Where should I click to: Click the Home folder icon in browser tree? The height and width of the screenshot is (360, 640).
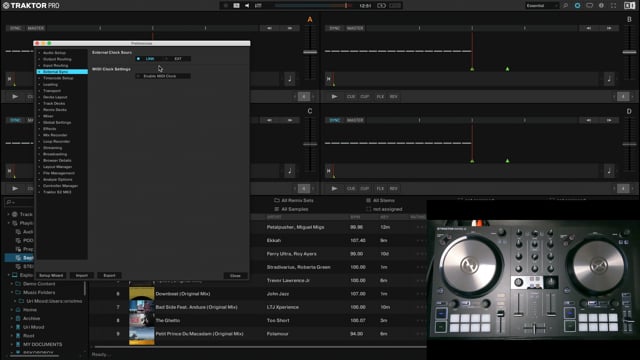click(x=18, y=310)
